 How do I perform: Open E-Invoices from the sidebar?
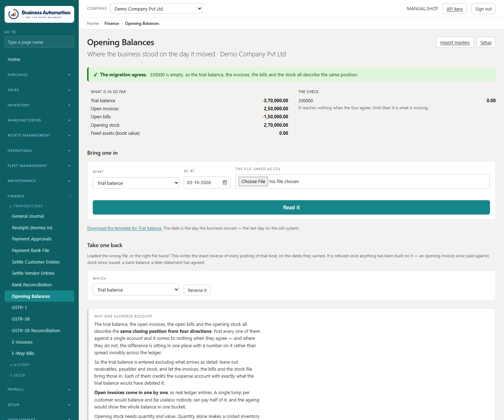click(x=39, y=342)
